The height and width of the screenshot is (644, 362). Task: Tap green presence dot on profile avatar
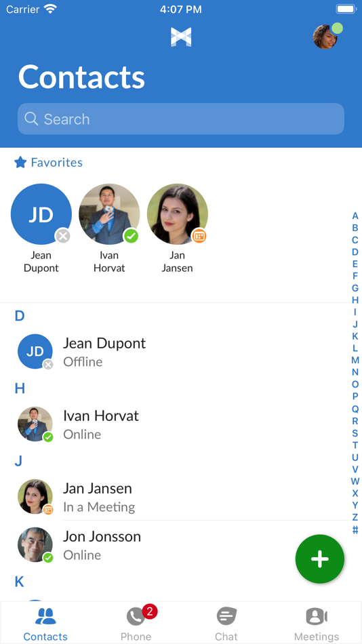click(x=338, y=28)
